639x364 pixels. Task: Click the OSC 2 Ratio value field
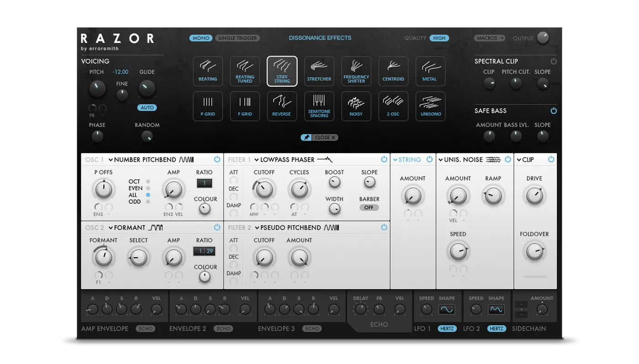click(x=204, y=251)
